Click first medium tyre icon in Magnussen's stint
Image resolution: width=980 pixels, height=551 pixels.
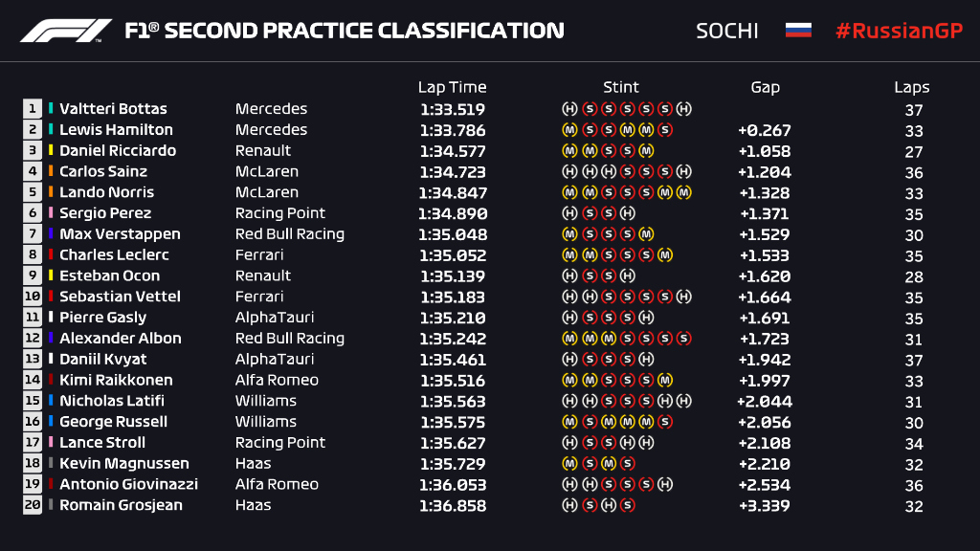(x=568, y=463)
